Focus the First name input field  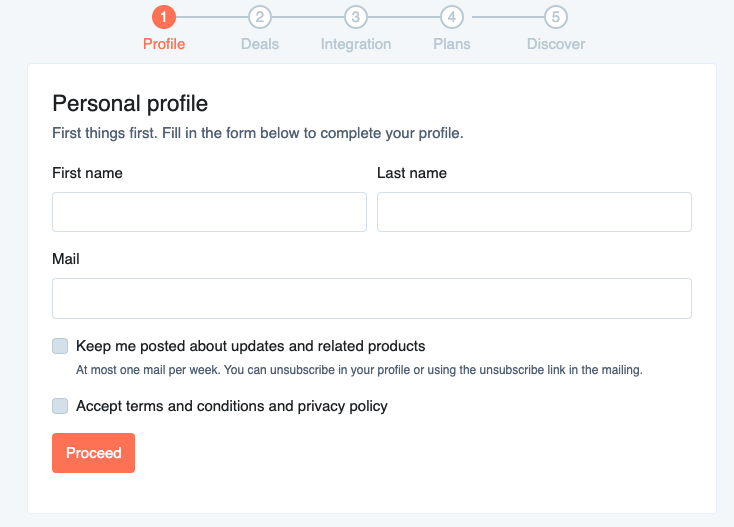pyautogui.click(x=209, y=212)
